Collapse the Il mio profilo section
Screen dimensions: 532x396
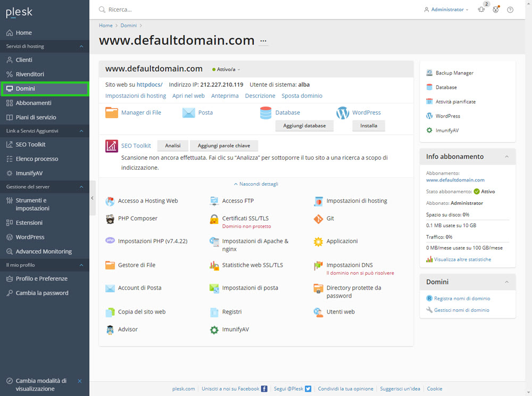(81, 265)
